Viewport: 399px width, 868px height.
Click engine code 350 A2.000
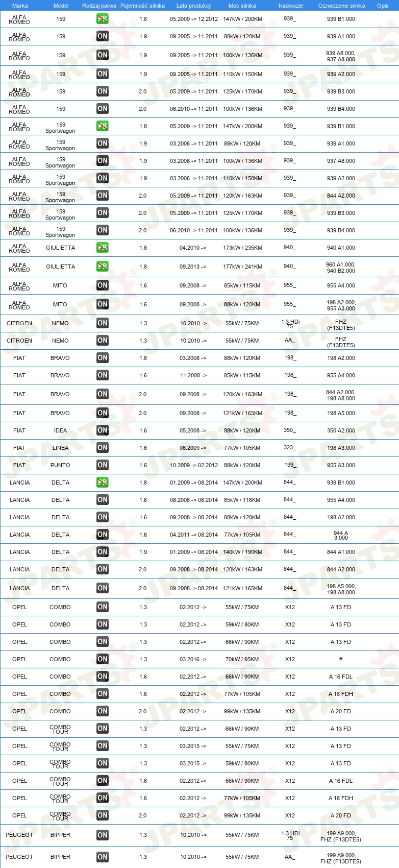point(341,430)
